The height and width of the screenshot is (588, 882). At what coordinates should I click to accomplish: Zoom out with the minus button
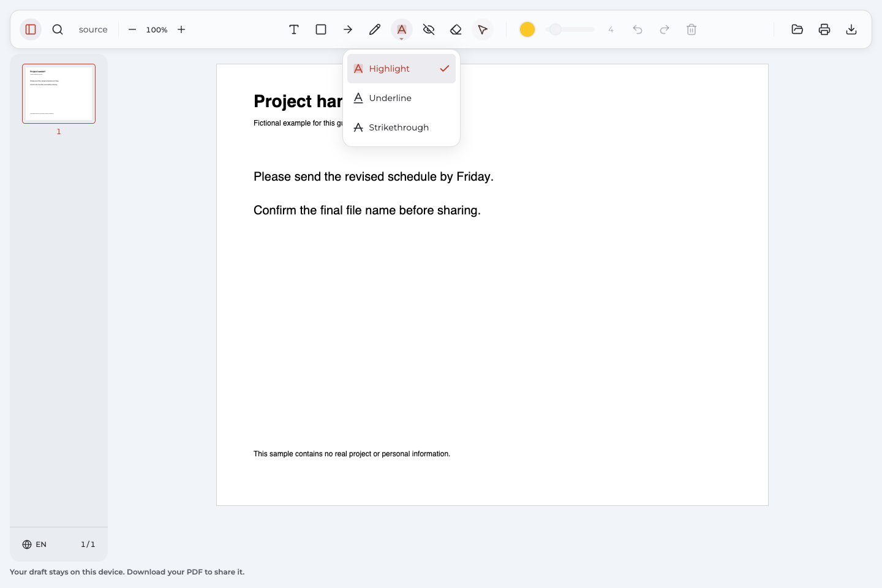(x=132, y=29)
